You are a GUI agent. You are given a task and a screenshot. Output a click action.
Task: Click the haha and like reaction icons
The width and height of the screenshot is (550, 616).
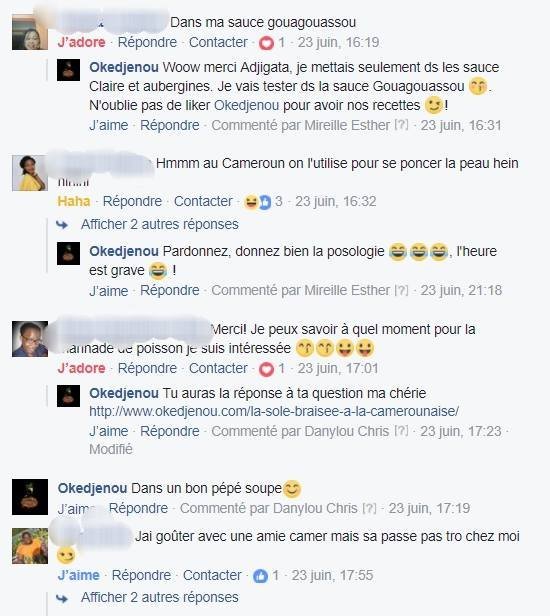(258, 202)
